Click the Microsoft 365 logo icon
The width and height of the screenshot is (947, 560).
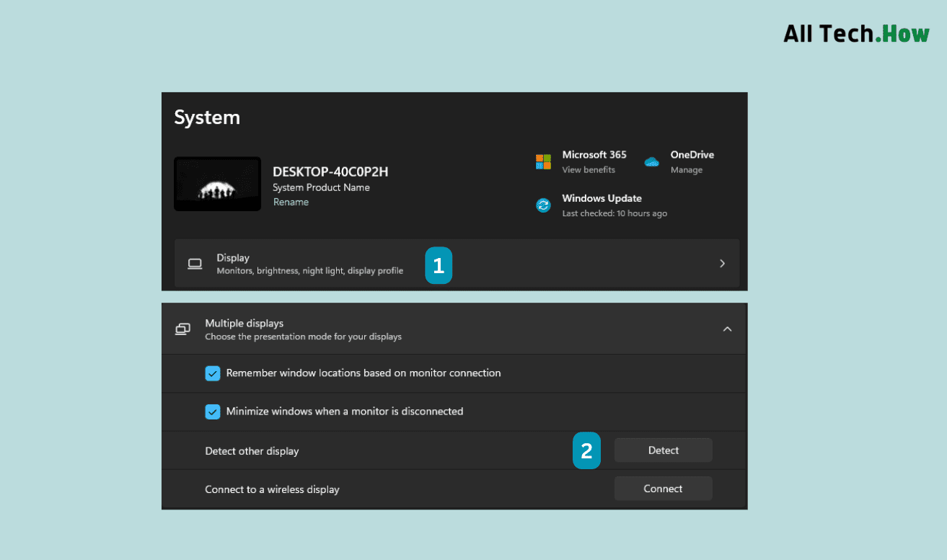pos(543,162)
